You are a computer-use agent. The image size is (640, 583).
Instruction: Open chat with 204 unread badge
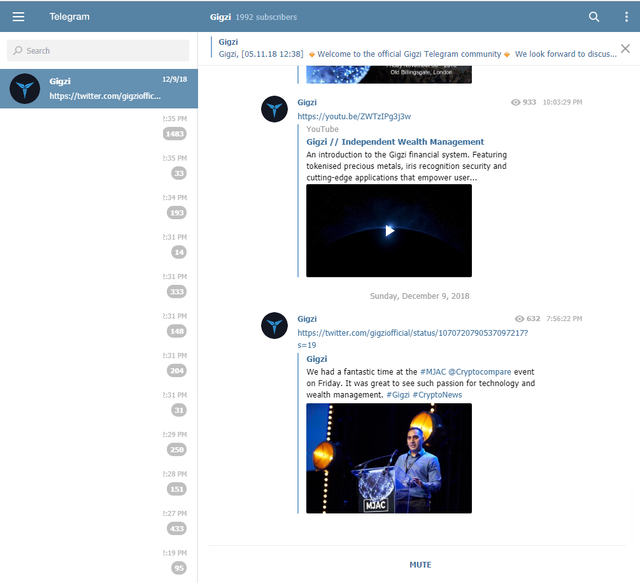pos(99,365)
